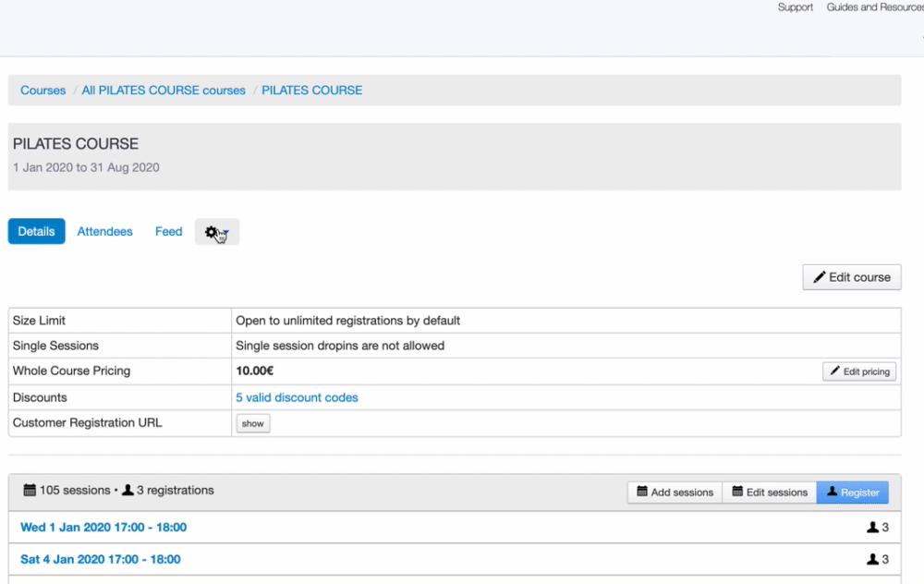This screenshot has width=924, height=584.
Task: Click the Edit course button
Action: click(x=851, y=277)
